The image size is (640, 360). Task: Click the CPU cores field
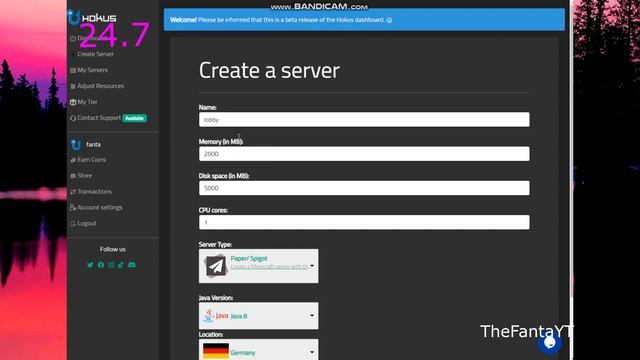(x=364, y=222)
